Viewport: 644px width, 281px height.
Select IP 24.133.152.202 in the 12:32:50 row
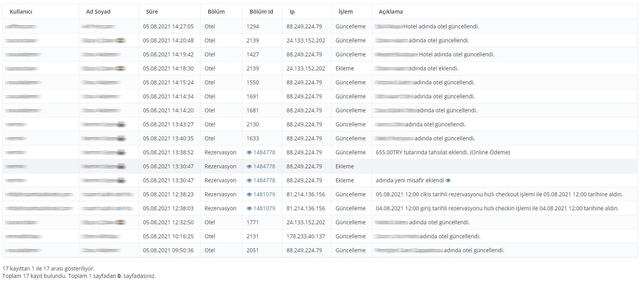(x=306, y=222)
